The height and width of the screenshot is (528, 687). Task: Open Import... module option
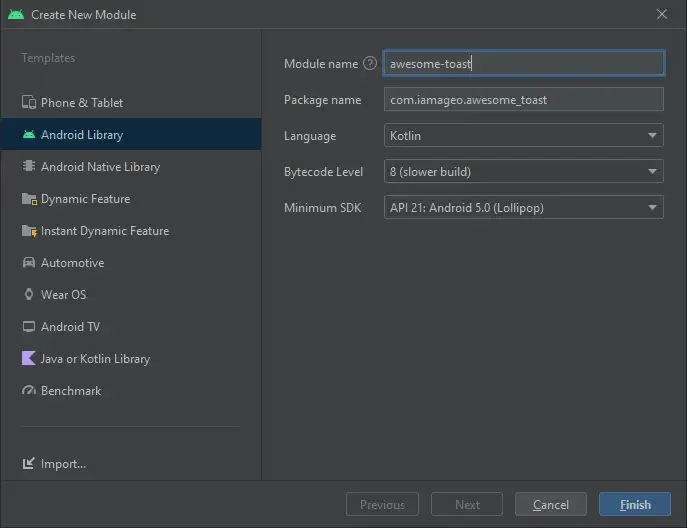point(63,464)
